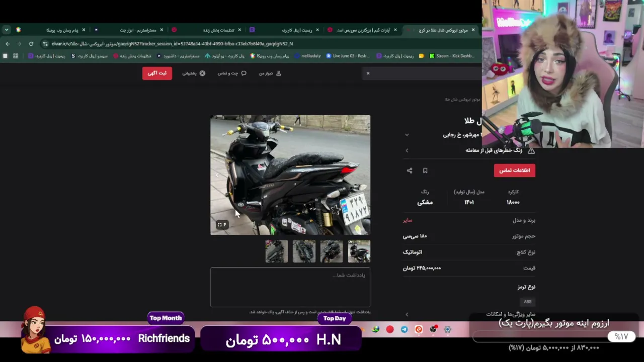The height and width of the screenshot is (362, 644).
Task: Click the engine size ۱۸۰ سی‌سی value
Action: 415,236
